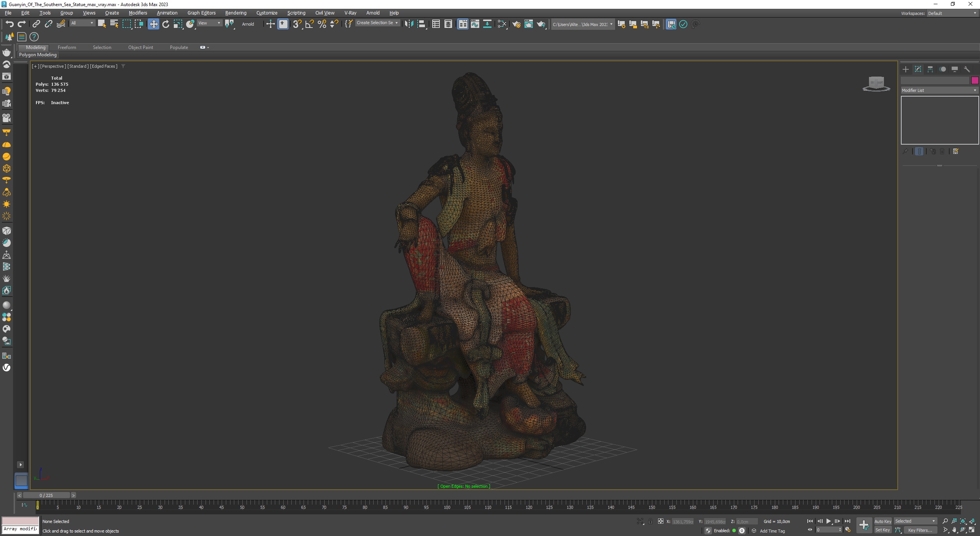Open the project path dropdown
The height and width of the screenshot is (536, 980).
pos(583,24)
